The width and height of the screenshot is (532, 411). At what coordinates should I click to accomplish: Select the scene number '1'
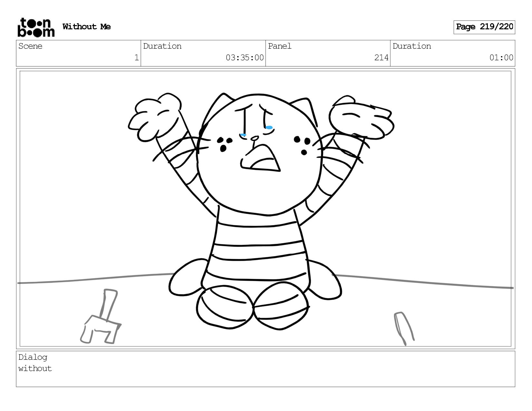136,58
